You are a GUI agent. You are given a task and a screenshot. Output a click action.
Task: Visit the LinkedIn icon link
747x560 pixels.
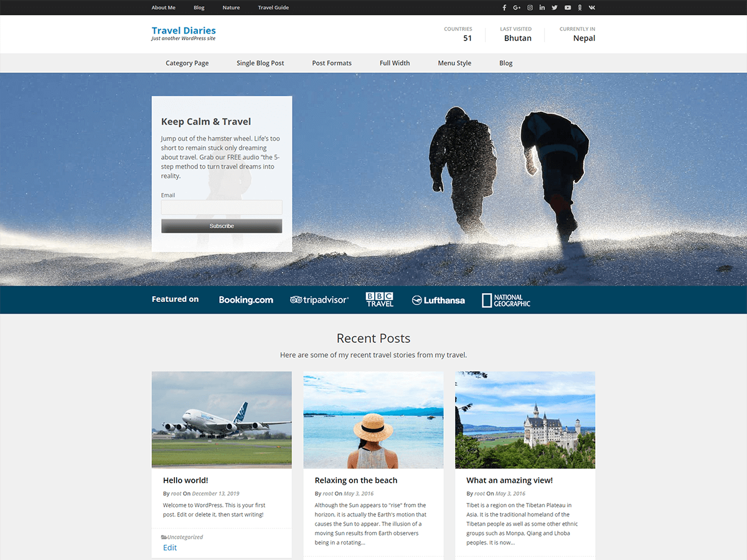click(x=542, y=7)
